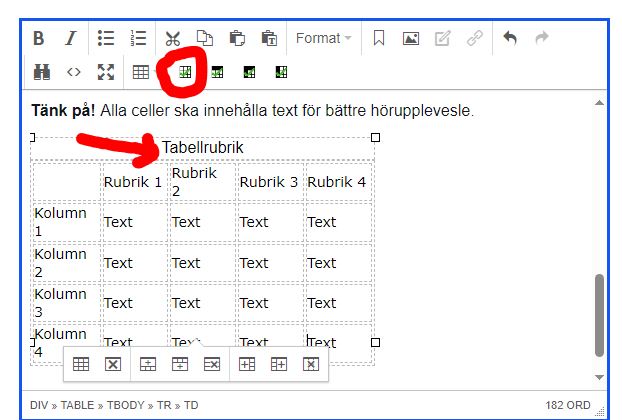Insert an anchor with the bookmark icon
The image size is (622, 420).
click(379, 38)
